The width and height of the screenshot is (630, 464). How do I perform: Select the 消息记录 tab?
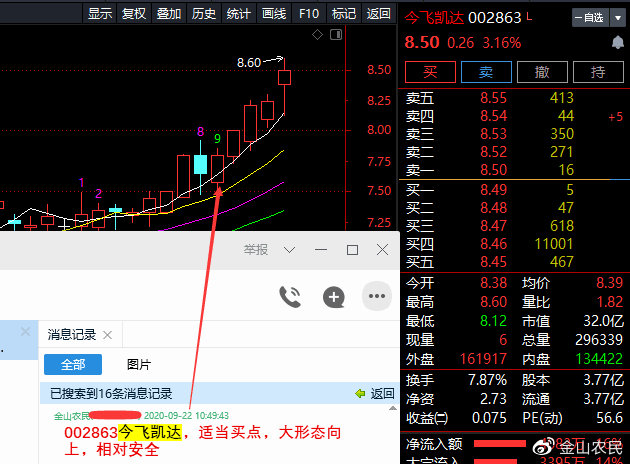pos(72,334)
